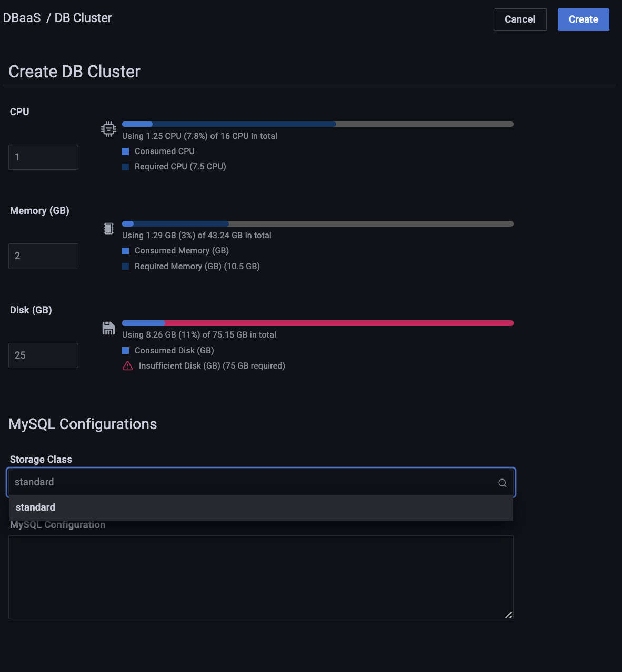Click the memory module icon
The image size is (622, 672).
(x=108, y=228)
